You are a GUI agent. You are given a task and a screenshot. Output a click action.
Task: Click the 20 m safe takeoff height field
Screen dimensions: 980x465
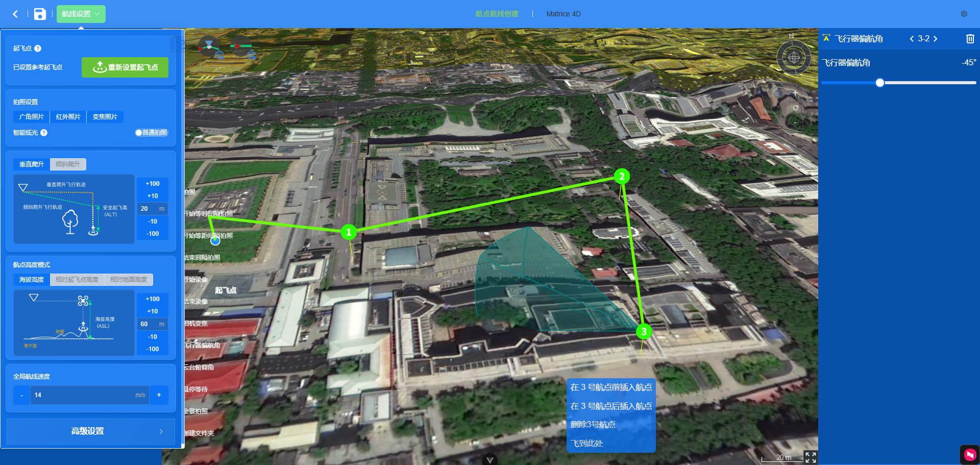coord(153,209)
